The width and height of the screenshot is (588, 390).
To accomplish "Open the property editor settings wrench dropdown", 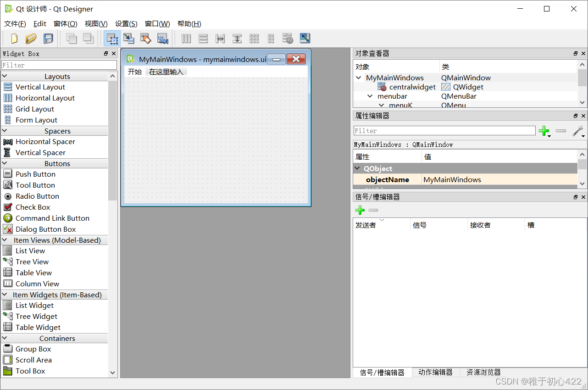I will click(x=577, y=131).
